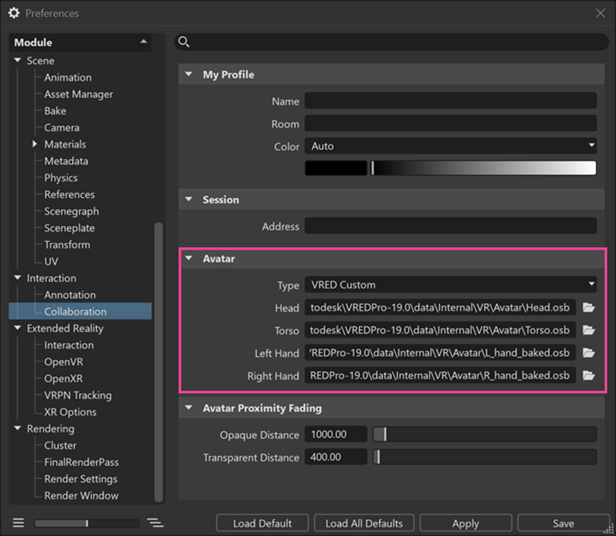Adjust the Opaque Distance slider
616x536 pixels.
pyautogui.click(x=484, y=434)
